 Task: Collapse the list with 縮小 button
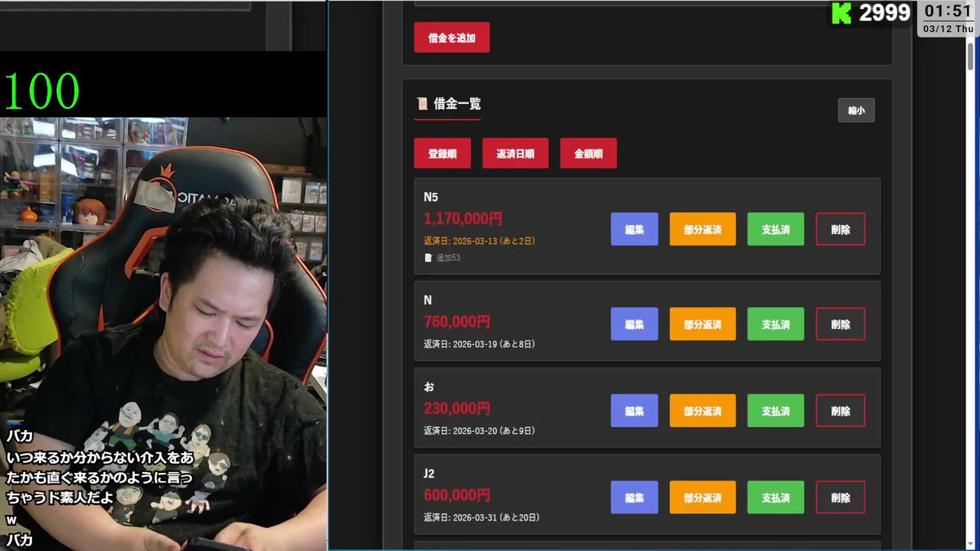coord(856,110)
